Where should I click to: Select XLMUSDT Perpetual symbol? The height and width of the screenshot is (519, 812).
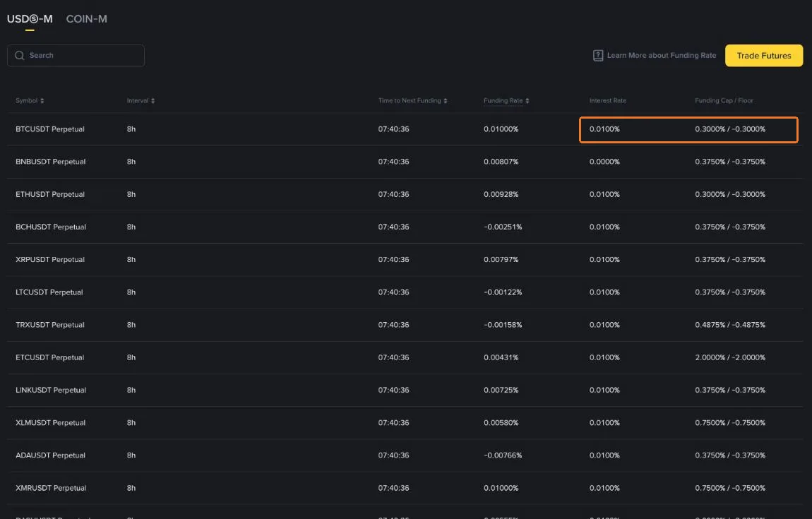pyautogui.click(x=50, y=423)
